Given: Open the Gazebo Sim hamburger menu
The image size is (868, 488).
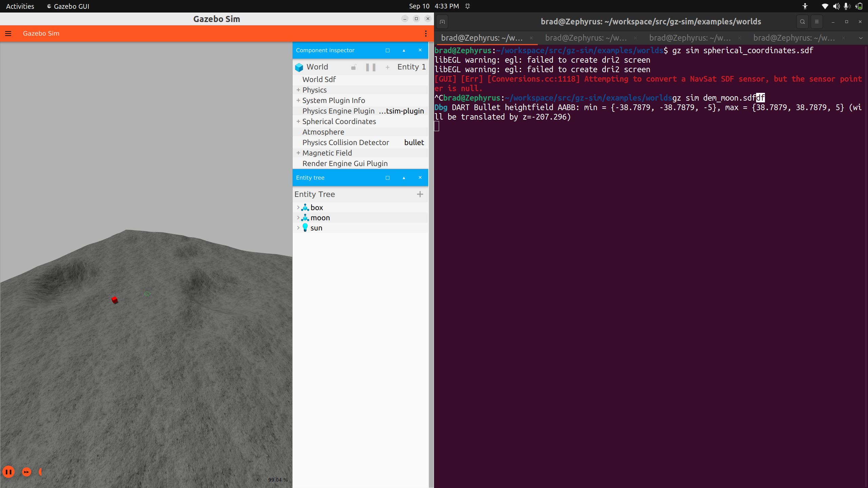Looking at the screenshot, I should click(x=8, y=33).
